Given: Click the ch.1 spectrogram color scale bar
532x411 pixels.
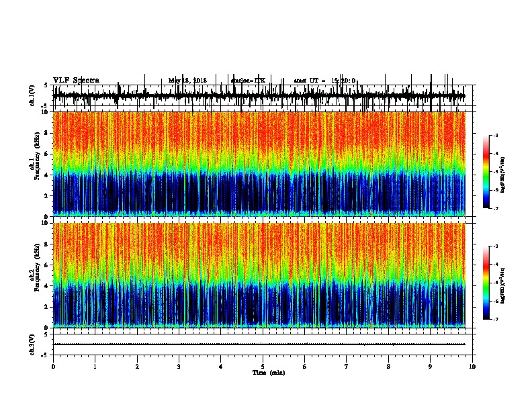Looking at the screenshot, I should pos(486,172).
